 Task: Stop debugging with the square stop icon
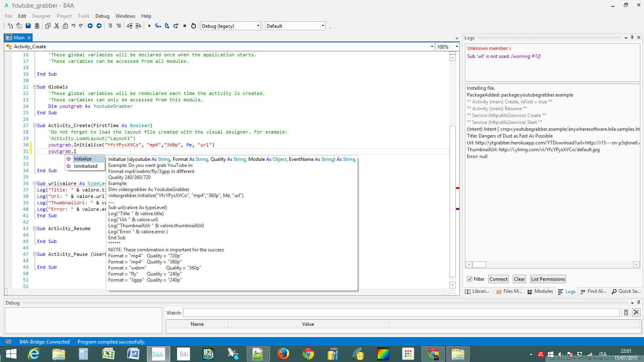pos(185,26)
